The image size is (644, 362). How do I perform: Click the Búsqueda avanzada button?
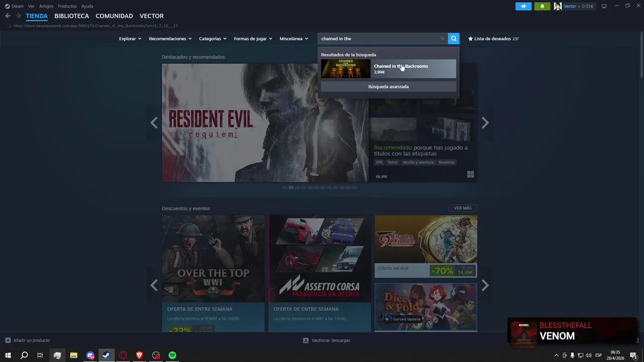388,86
